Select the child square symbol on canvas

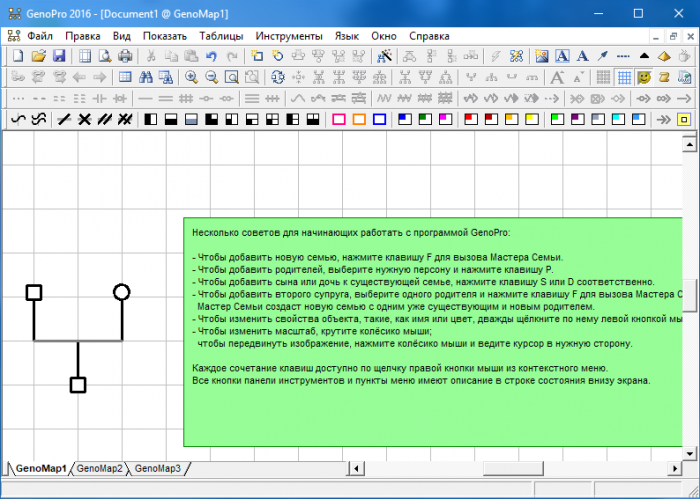coord(78,385)
